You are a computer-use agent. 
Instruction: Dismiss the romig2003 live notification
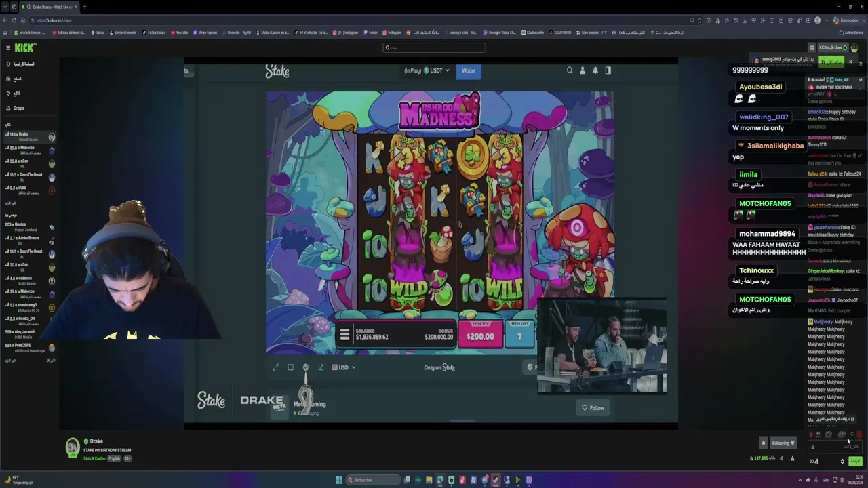click(850, 62)
